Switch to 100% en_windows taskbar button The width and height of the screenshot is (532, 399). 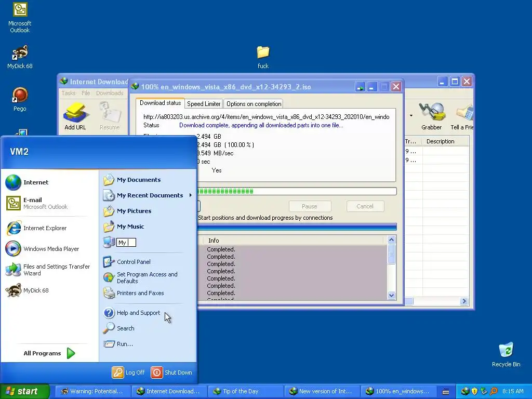point(398,392)
